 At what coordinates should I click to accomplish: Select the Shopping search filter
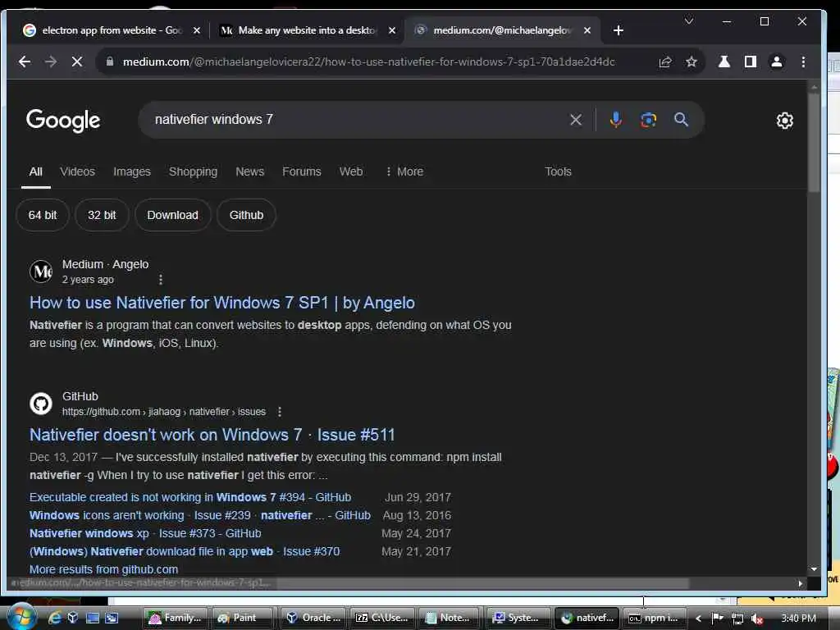[193, 171]
